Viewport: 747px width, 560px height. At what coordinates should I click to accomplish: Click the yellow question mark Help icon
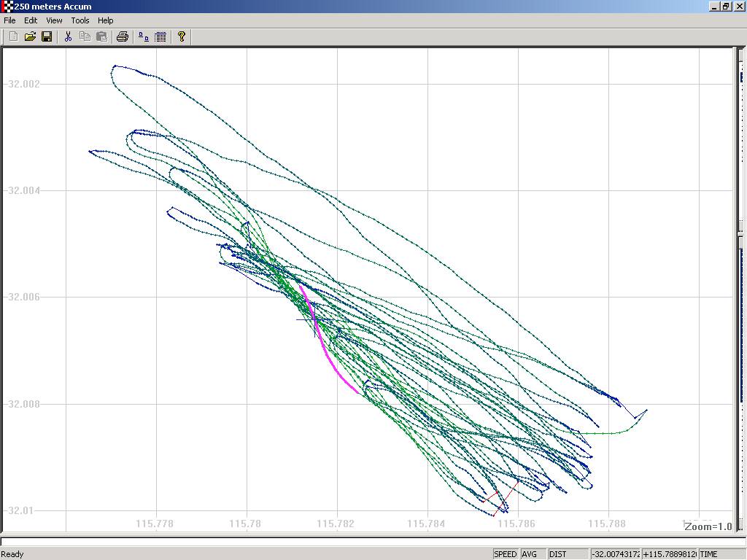182,36
